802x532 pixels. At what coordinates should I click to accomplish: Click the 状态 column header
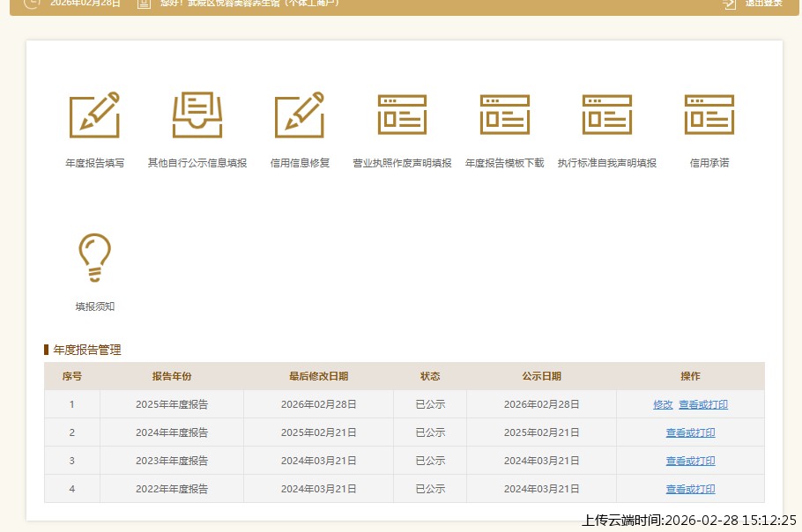(430, 376)
